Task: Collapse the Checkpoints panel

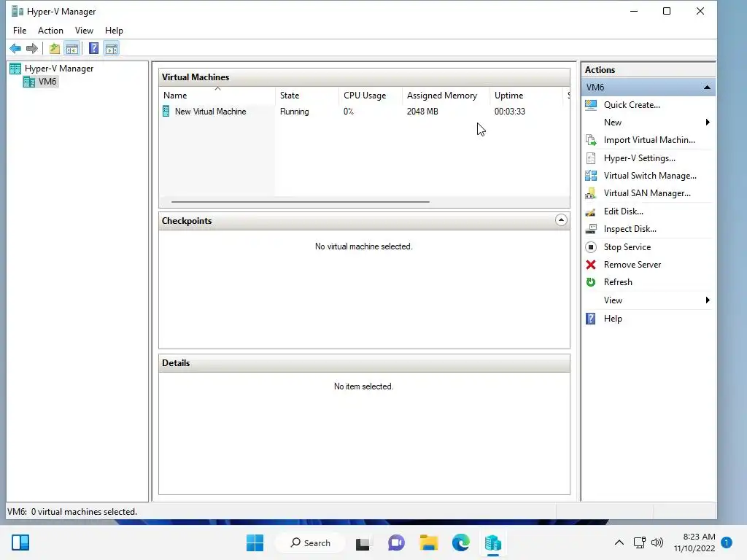Action: pos(561,220)
